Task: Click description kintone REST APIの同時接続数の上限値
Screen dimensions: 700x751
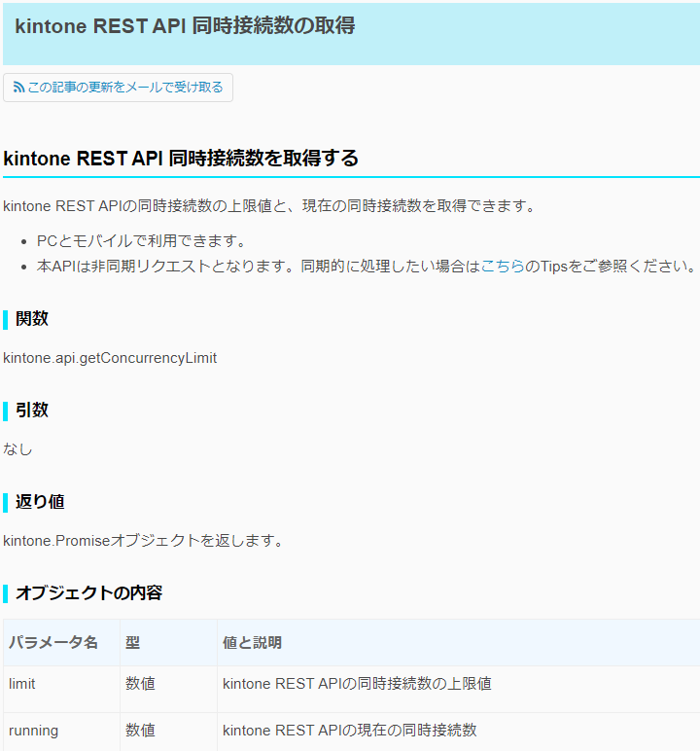Action: [357, 684]
